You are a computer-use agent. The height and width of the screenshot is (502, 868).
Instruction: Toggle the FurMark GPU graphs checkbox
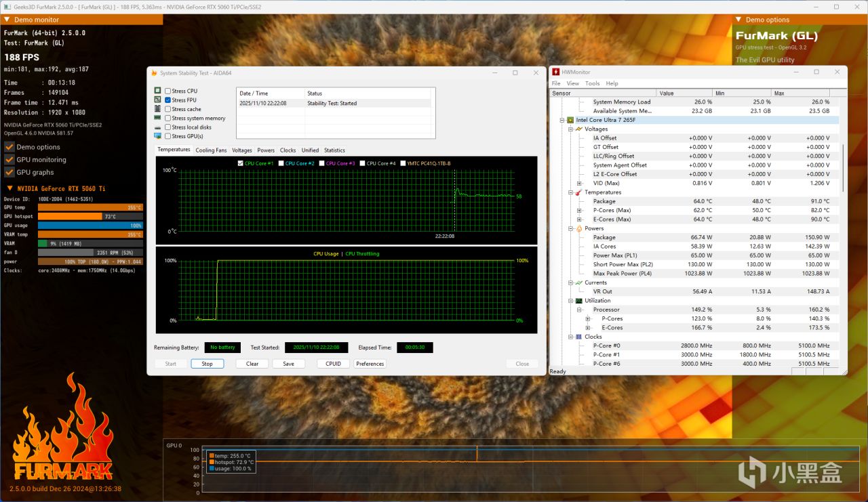9,173
